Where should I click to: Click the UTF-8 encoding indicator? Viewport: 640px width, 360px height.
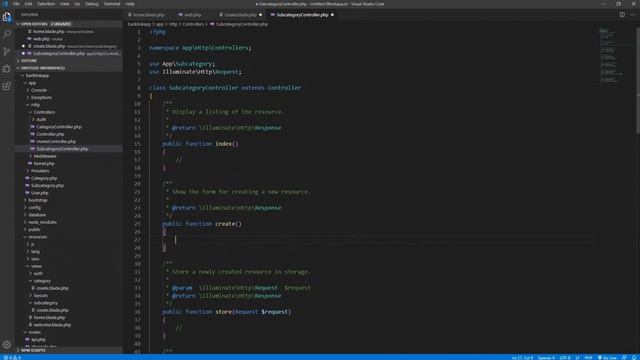click(x=565, y=358)
